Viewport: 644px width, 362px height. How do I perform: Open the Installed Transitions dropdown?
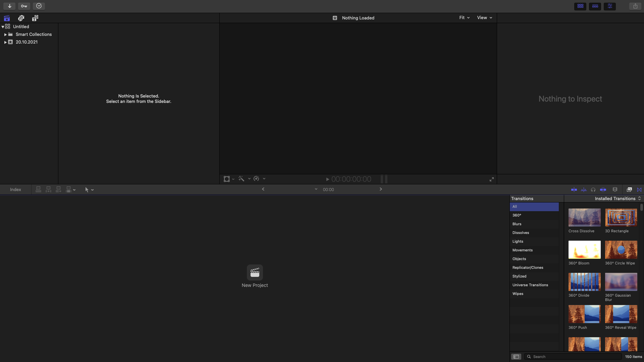click(618, 199)
